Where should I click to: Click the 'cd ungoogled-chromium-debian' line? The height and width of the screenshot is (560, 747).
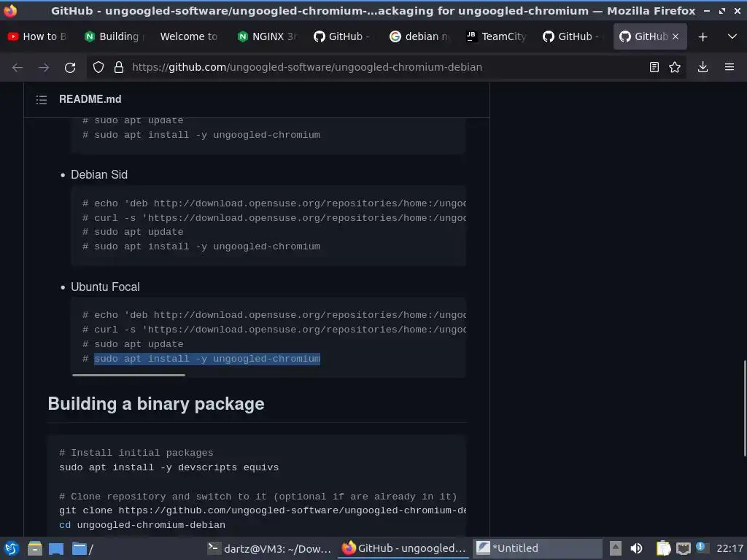point(142,525)
